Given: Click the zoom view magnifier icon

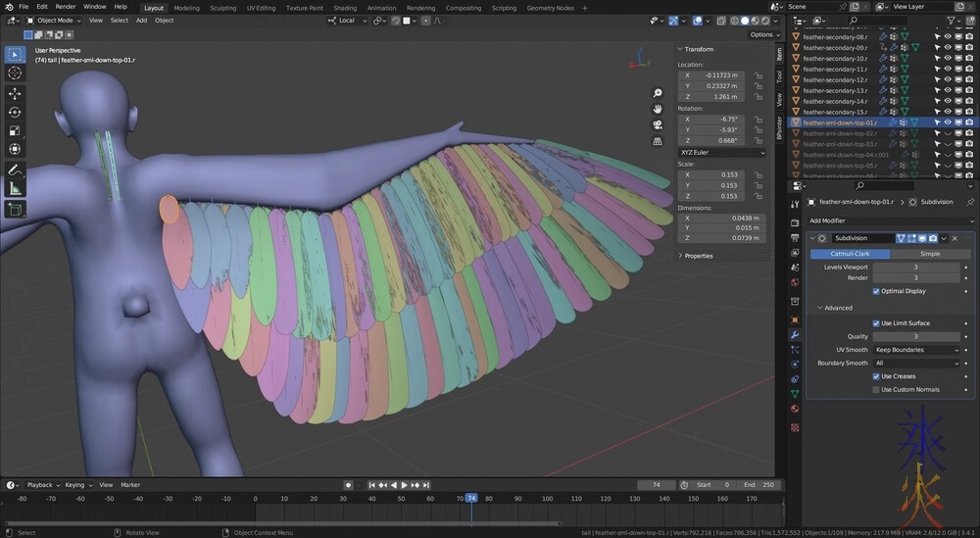Looking at the screenshot, I should [x=659, y=93].
